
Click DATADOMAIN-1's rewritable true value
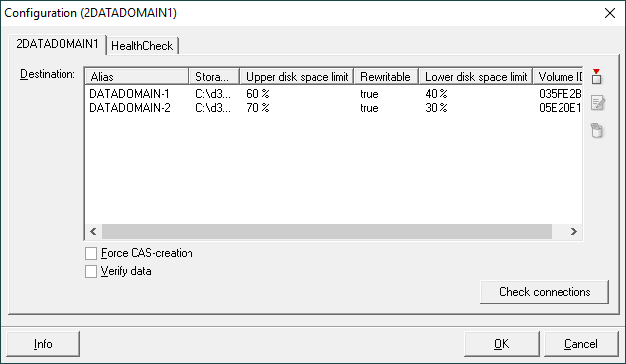click(x=369, y=94)
